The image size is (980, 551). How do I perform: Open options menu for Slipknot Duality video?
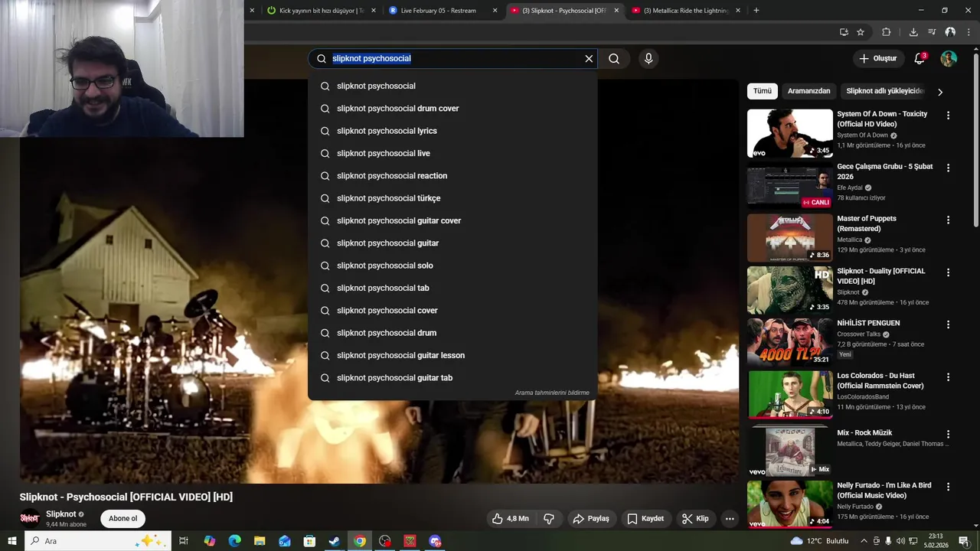coord(948,272)
